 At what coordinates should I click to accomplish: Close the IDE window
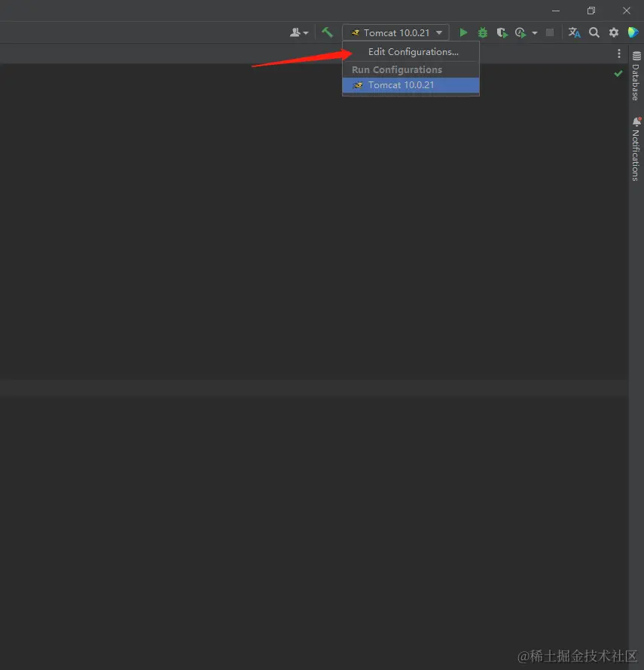(x=627, y=11)
